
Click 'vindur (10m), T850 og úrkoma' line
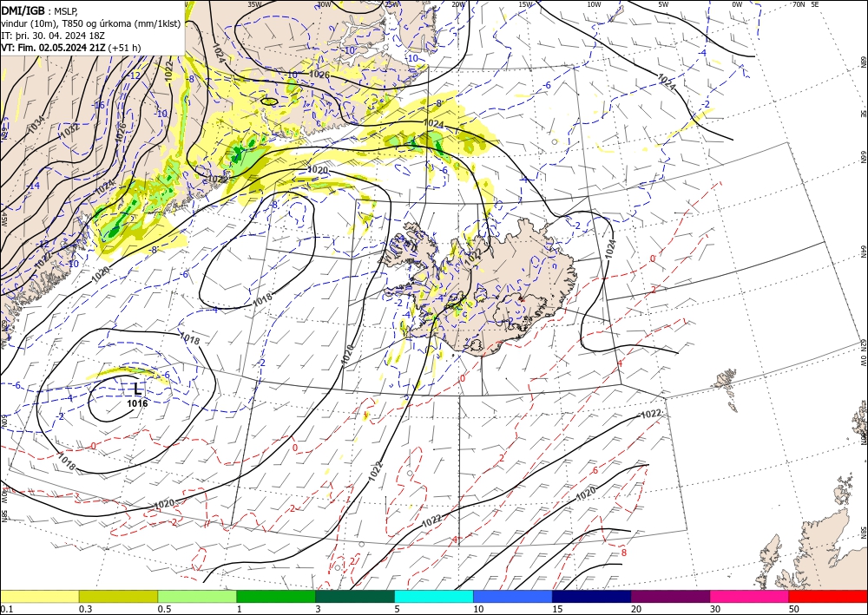[x=91, y=23]
